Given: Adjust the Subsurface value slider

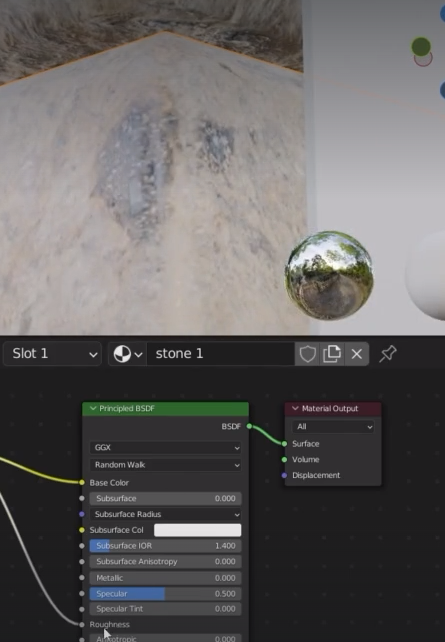Looking at the screenshot, I should (165, 498).
